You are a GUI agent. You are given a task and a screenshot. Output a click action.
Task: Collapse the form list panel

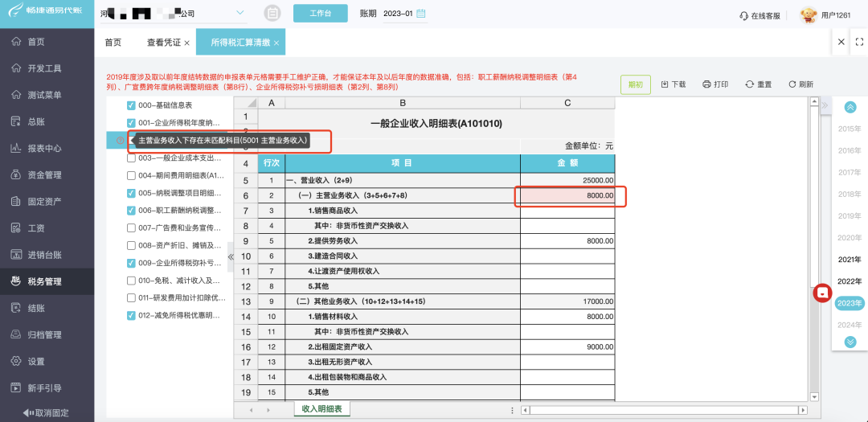231,256
